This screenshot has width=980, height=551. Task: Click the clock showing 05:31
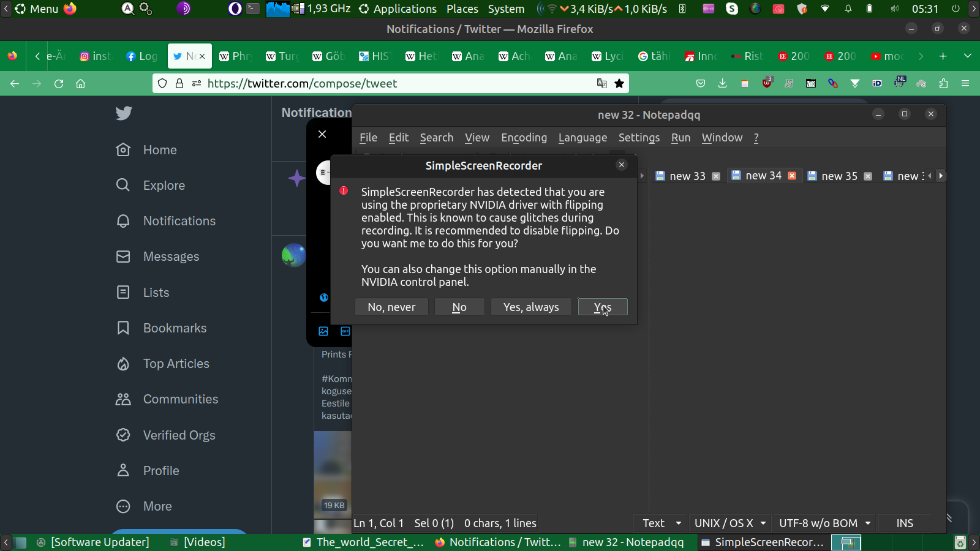click(925, 9)
